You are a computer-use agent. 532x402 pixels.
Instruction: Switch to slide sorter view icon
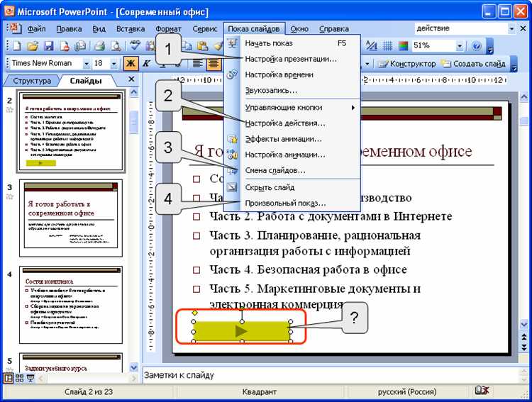(19, 379)
